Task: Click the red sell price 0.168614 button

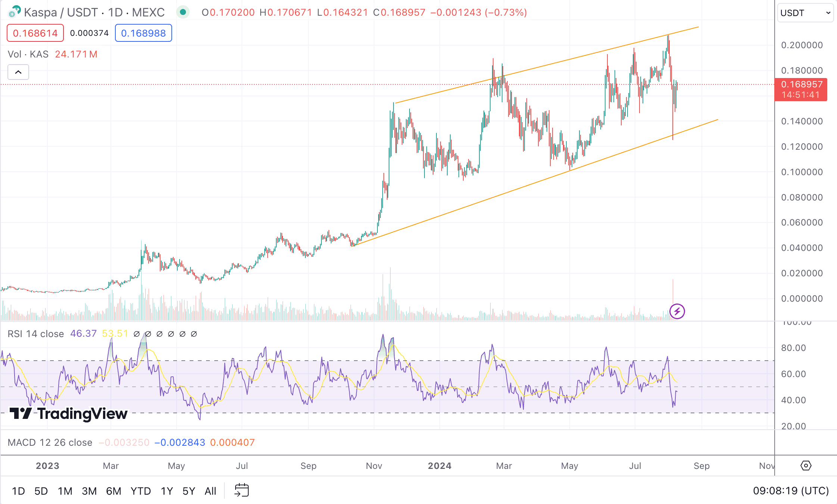Action: (35, 33)
